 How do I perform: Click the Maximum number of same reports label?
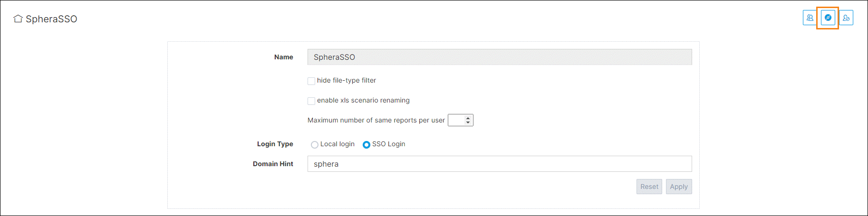[x=376, y=120]
